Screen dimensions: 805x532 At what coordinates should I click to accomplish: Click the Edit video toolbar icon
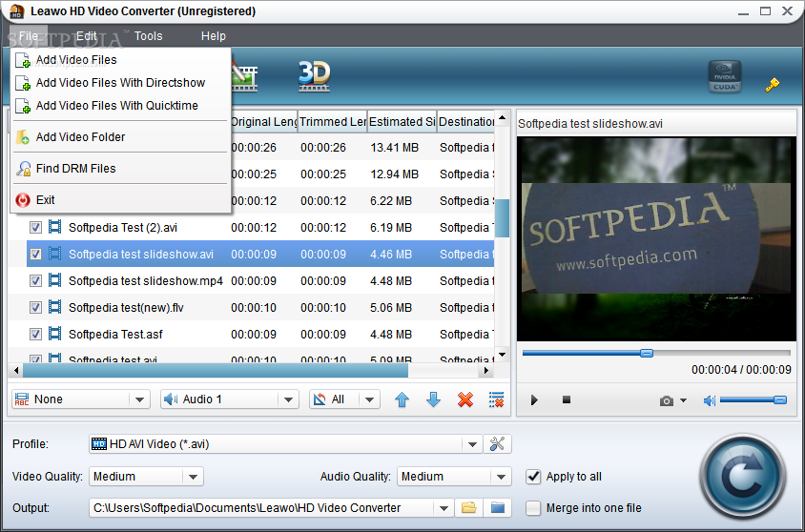(244, 77)
